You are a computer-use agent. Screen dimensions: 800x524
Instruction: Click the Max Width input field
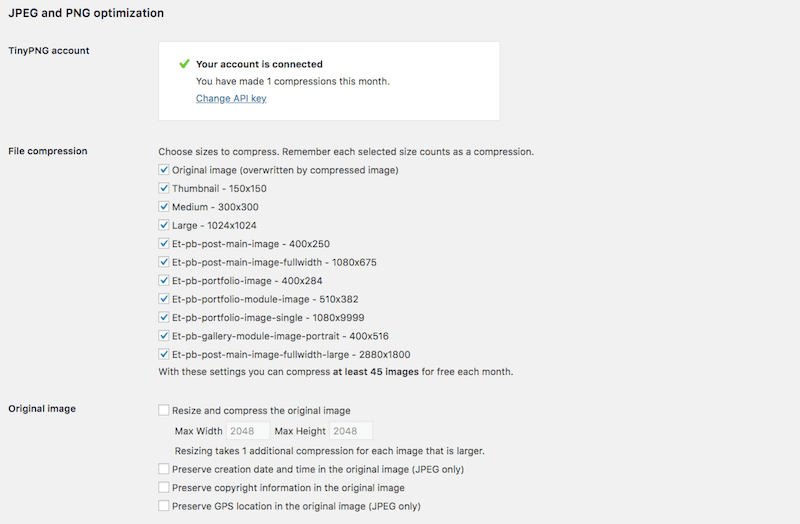point(248,431)
